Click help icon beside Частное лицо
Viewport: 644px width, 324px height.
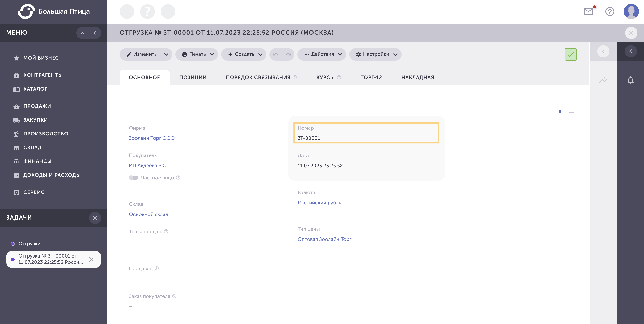coord(178,178)
